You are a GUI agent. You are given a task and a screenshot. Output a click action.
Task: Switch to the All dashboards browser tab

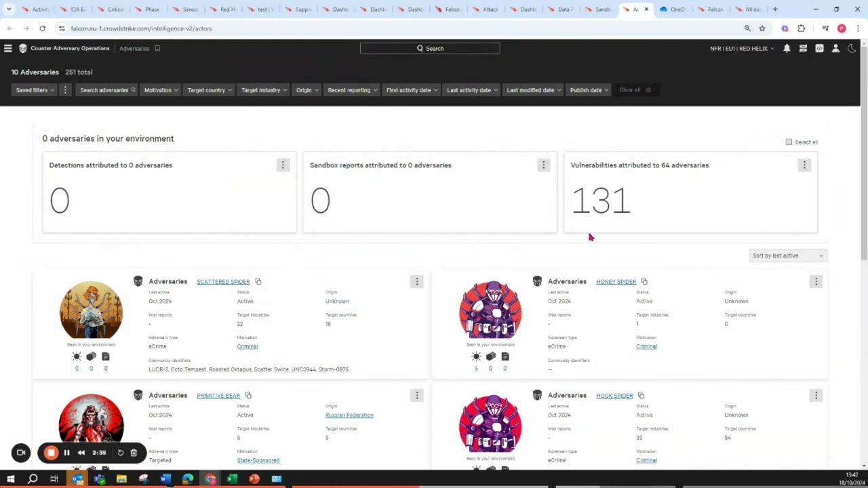coord(748,9)
